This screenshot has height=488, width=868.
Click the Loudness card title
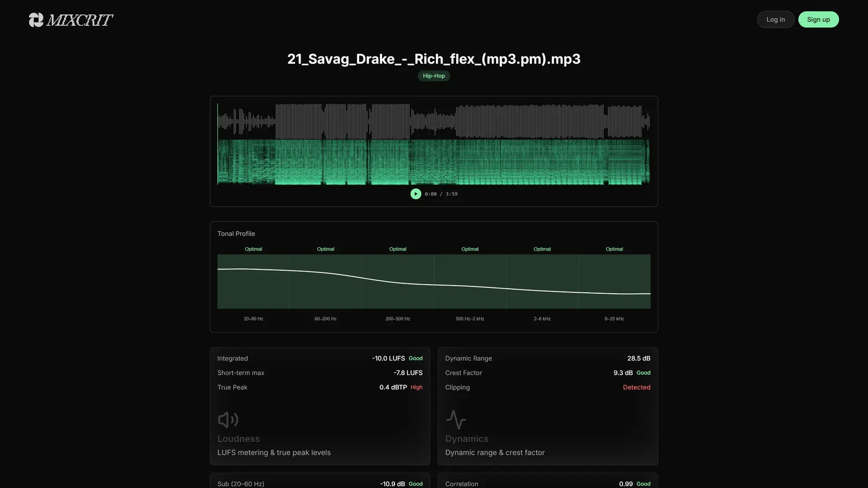239,439
